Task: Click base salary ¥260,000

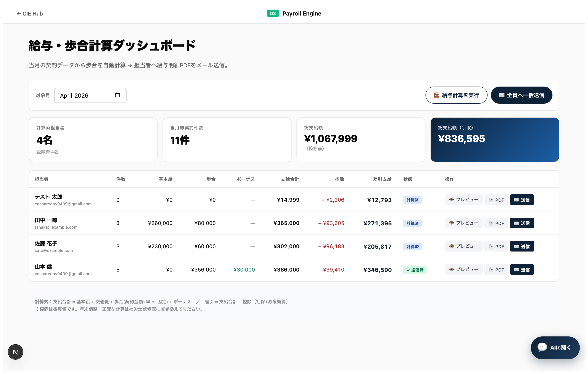Action: point(160,223)
